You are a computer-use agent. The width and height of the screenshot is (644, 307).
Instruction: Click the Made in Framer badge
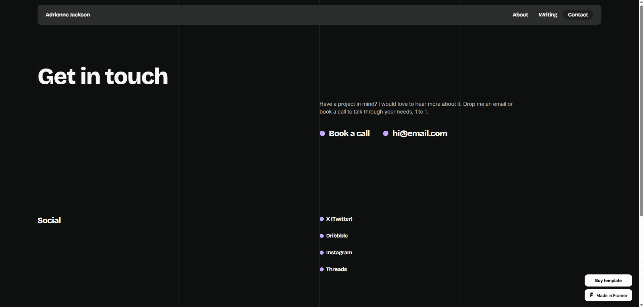click(608, 295)
